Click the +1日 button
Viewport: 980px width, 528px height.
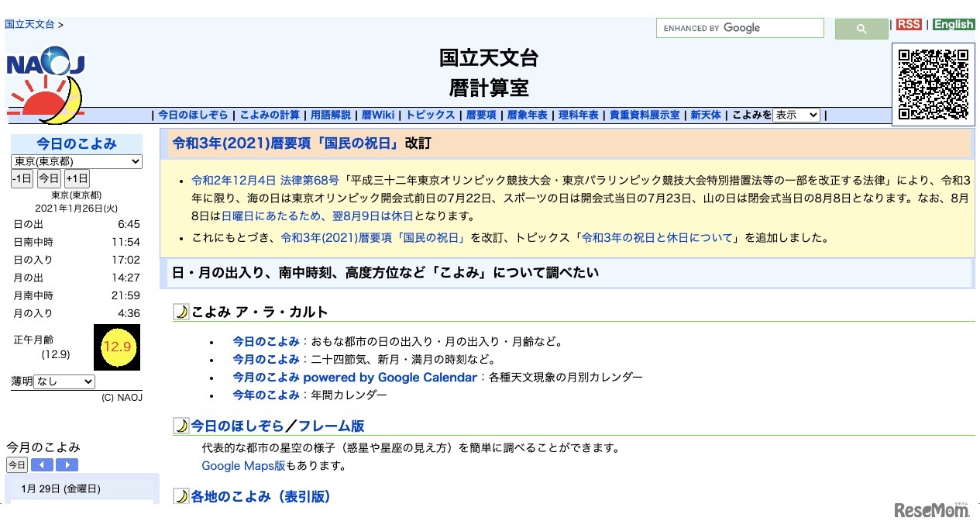77,179
